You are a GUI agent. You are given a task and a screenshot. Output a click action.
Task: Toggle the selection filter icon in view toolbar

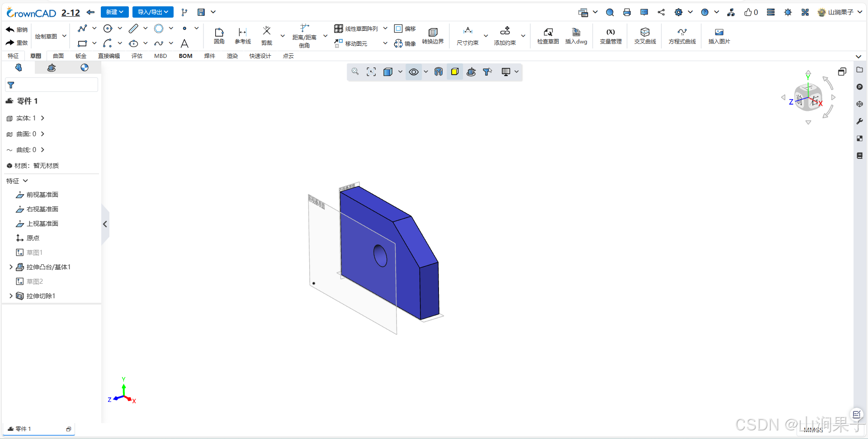tap(487, 72)
